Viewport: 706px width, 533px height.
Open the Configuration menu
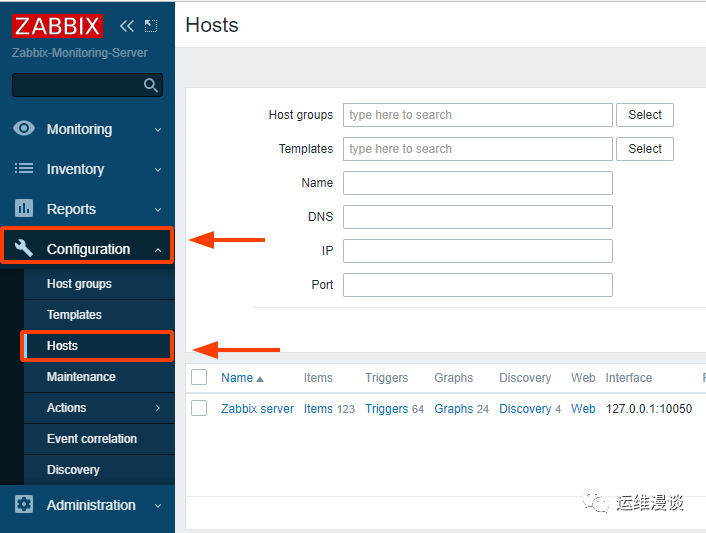tap(87, 249)
